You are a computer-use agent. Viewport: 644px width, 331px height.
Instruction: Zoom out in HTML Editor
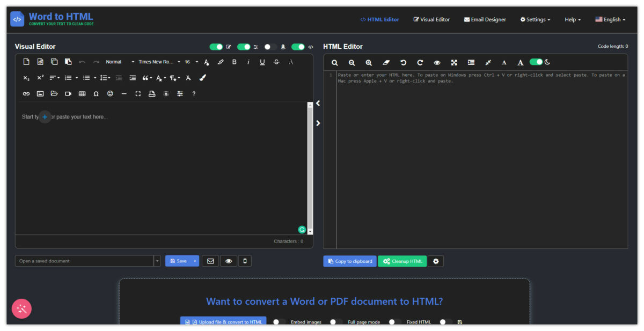point(352,63)
